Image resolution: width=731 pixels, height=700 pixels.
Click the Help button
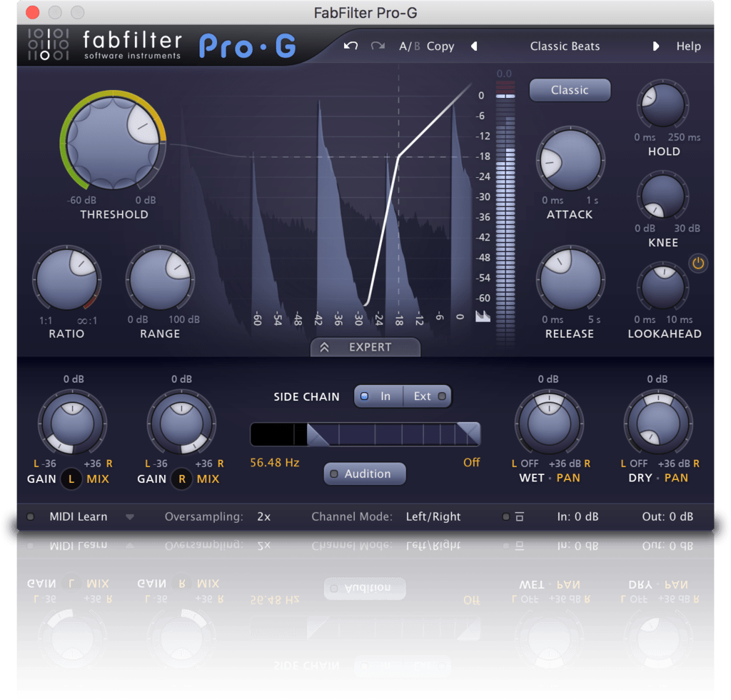click(x=688, y=46)
